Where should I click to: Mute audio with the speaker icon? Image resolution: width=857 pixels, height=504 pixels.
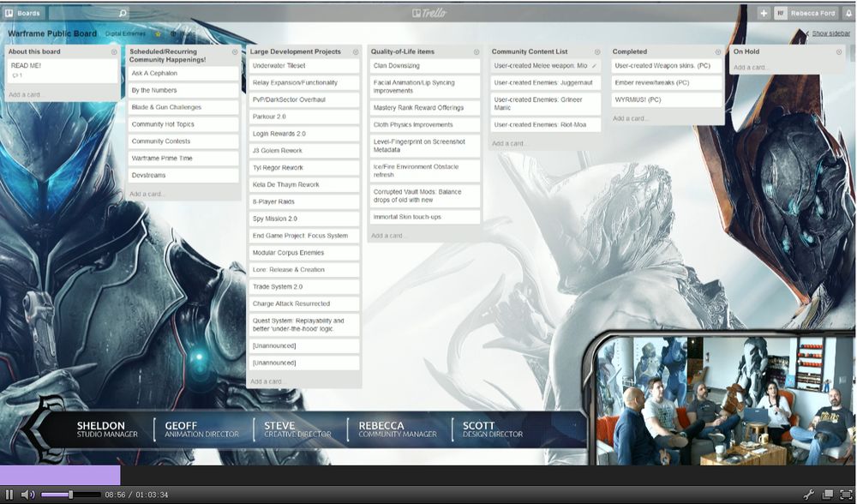(27, 495)
